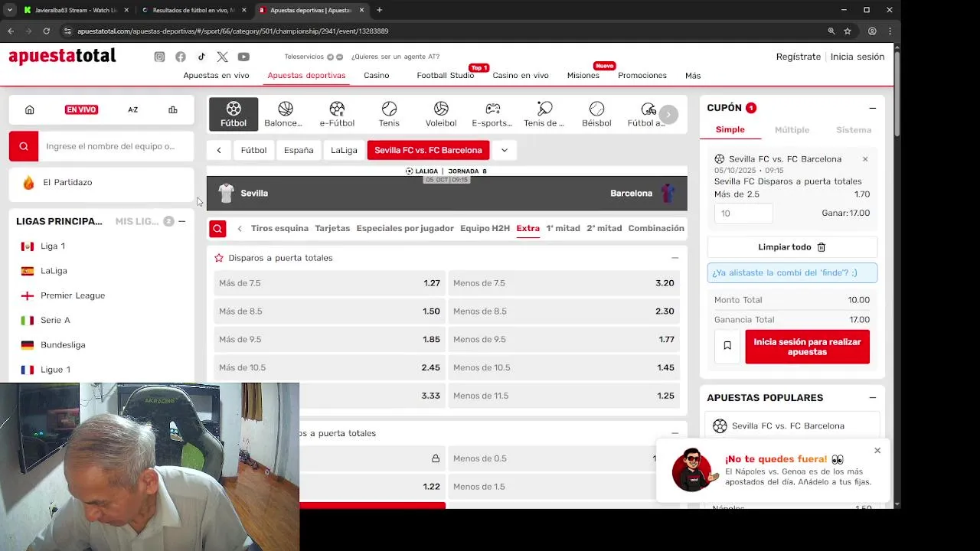Select the e-Fútbol sport icon
980x551 pixels.
[337, 114]
